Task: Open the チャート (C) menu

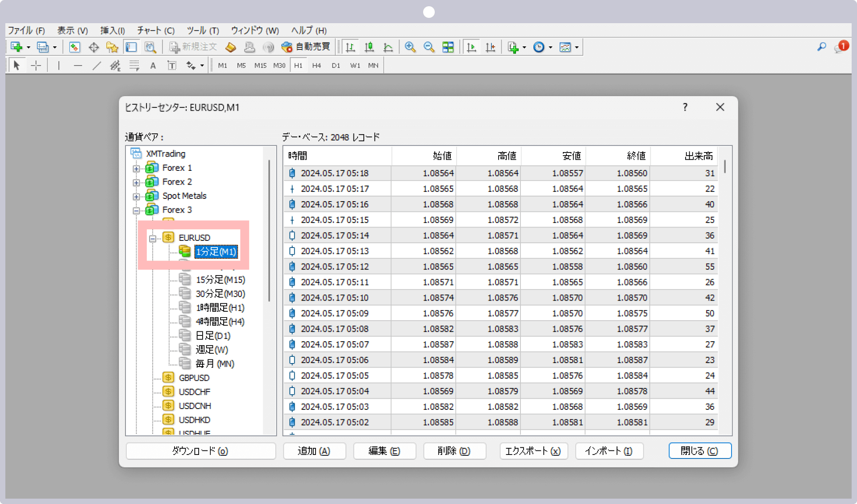Action: (x=155, y=30)
